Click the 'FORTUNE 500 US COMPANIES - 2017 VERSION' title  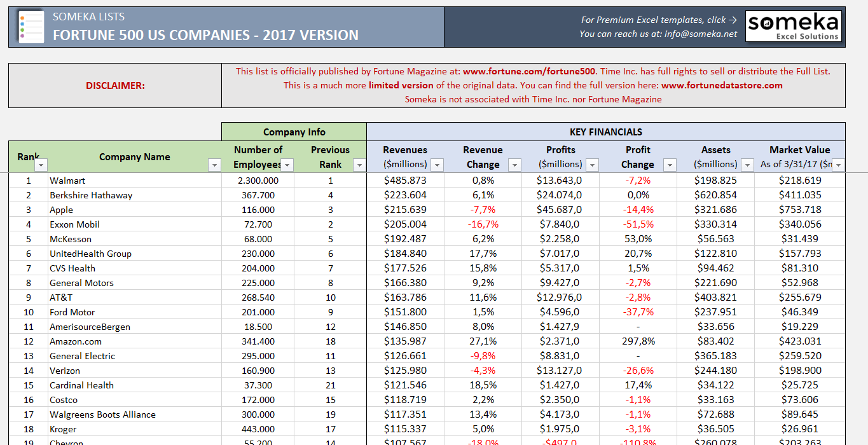pyautogui.click(x=205, y=36)
